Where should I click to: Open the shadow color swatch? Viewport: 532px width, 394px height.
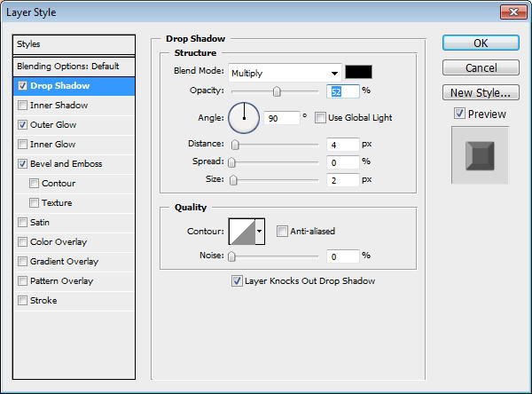(358, 72)
